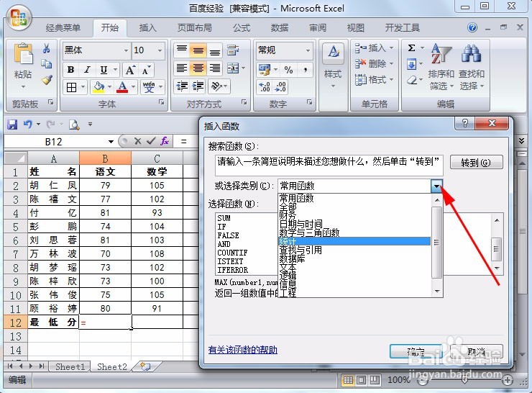The width and height of the screenshot is (532, 393).
Task: Click the Clear eraser icon
Action: coord(411,80)
